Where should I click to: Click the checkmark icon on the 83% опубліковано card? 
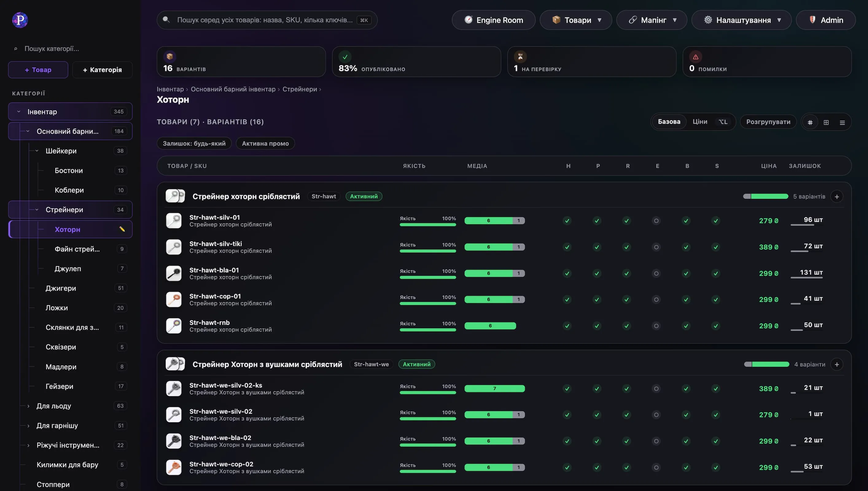pos(345,57)
